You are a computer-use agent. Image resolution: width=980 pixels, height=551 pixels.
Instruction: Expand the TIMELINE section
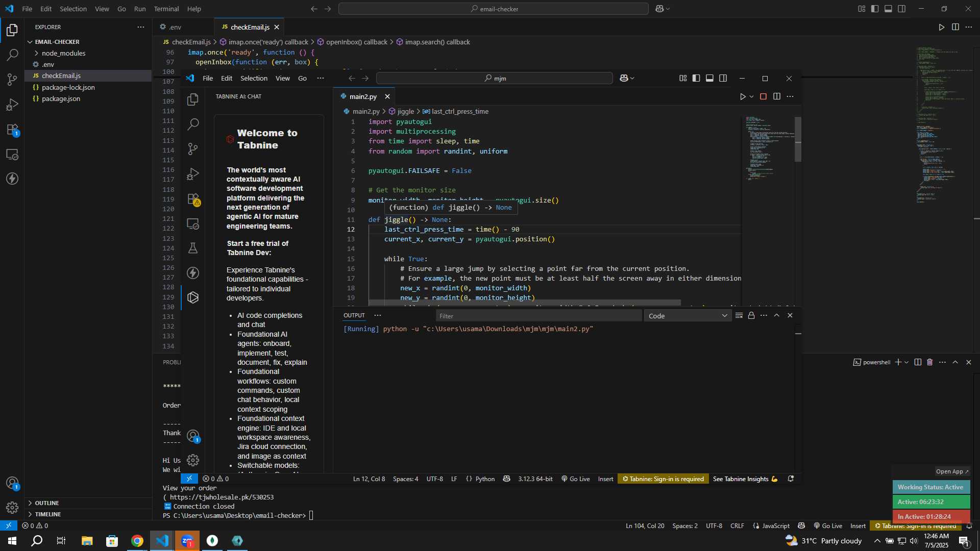[x=48, y=514]
